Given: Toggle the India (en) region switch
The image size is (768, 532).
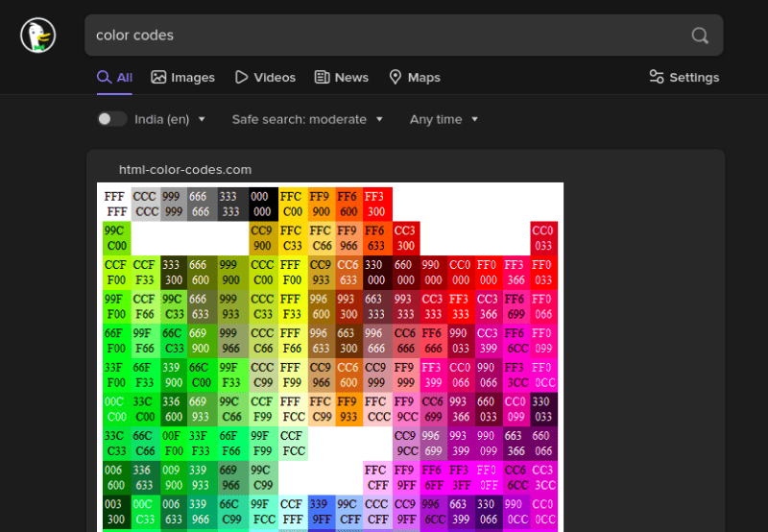Looking at the screenshot, I should [111, 119].
